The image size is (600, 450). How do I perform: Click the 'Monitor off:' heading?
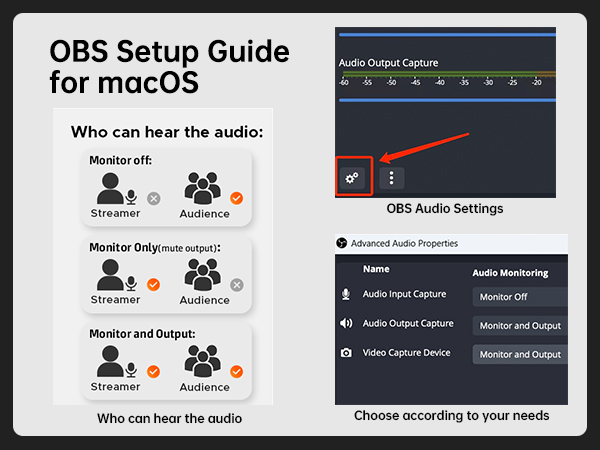tap(121, 160)
